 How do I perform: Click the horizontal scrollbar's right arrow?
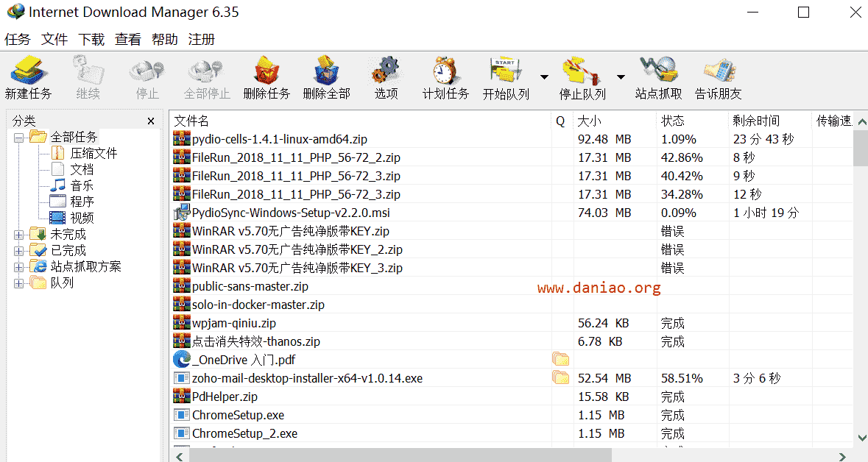pos(842,456)
